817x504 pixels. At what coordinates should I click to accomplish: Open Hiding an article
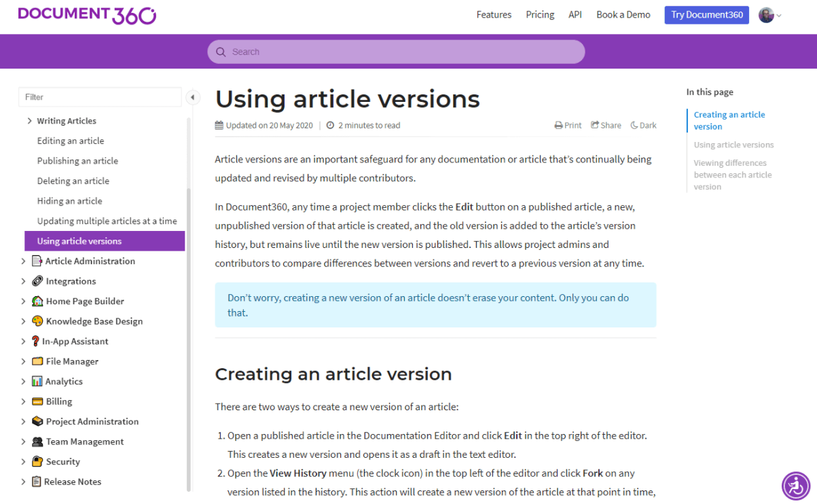pos(70,201)
